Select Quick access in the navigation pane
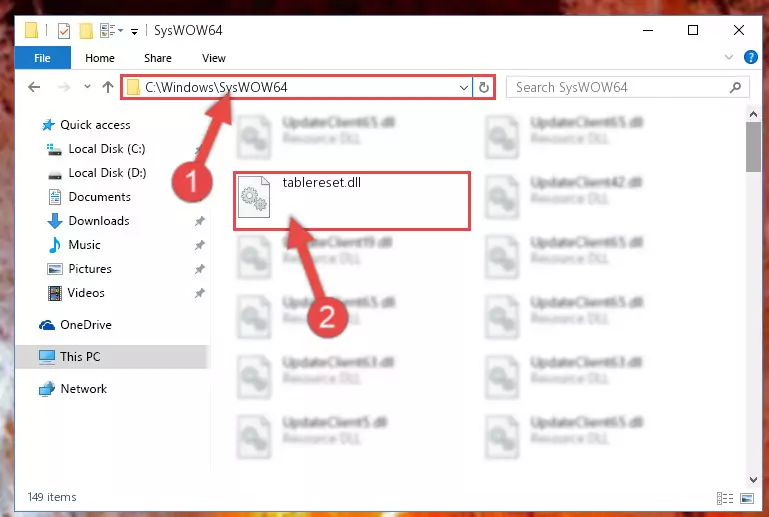 pos(95,125)
